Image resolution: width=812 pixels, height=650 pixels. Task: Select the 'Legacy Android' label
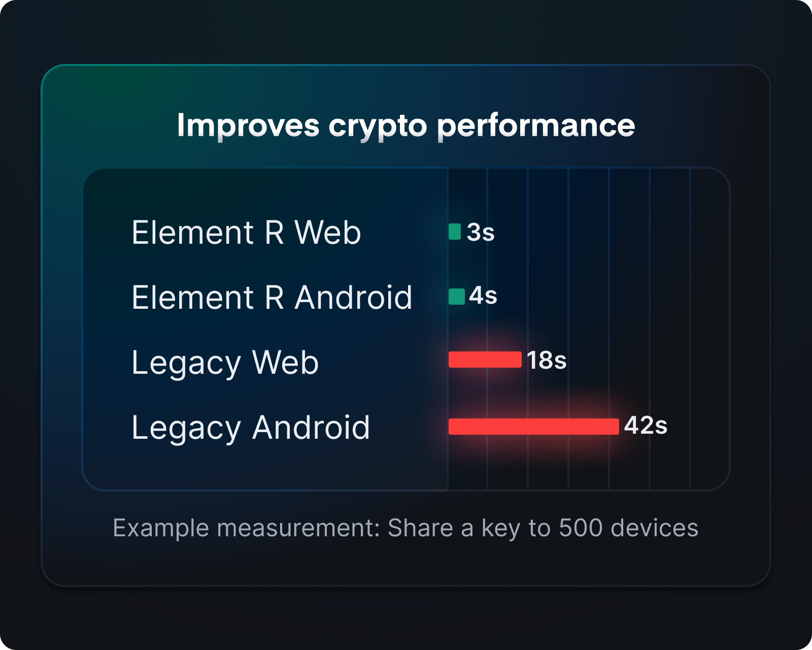(x=251, y=428)
